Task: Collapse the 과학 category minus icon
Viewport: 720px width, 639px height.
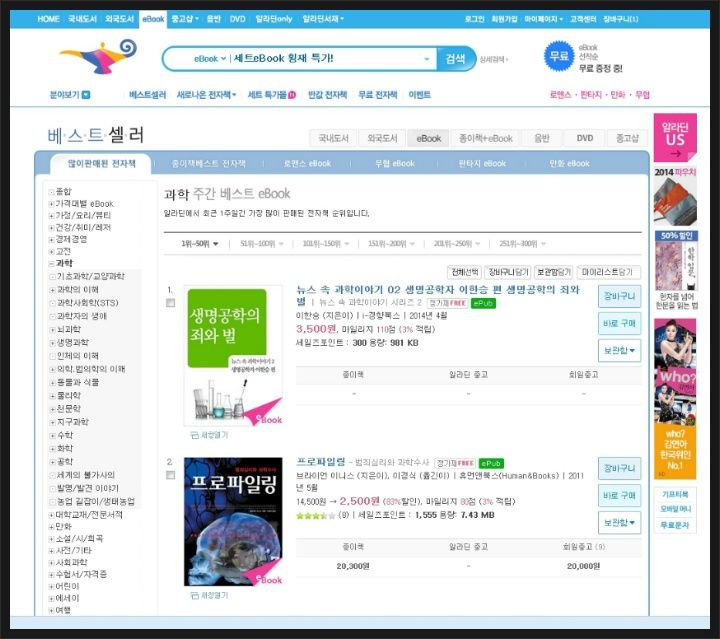Action: [x=51, y=263]
